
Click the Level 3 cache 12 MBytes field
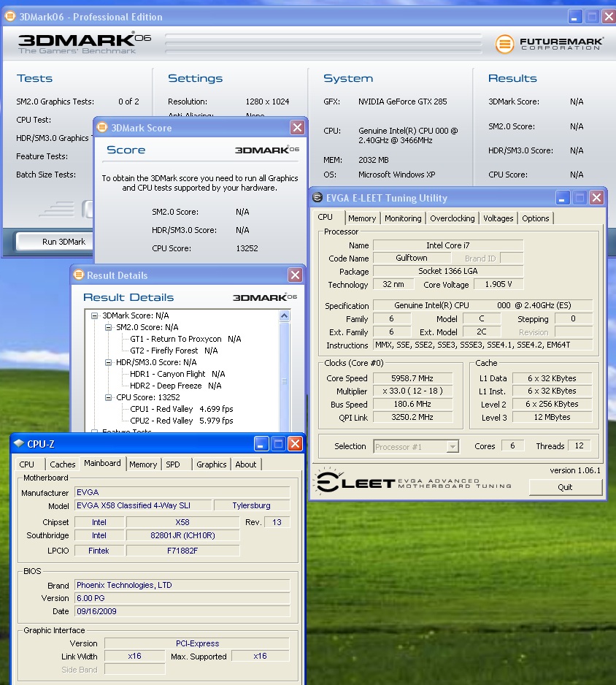(552, 417)
